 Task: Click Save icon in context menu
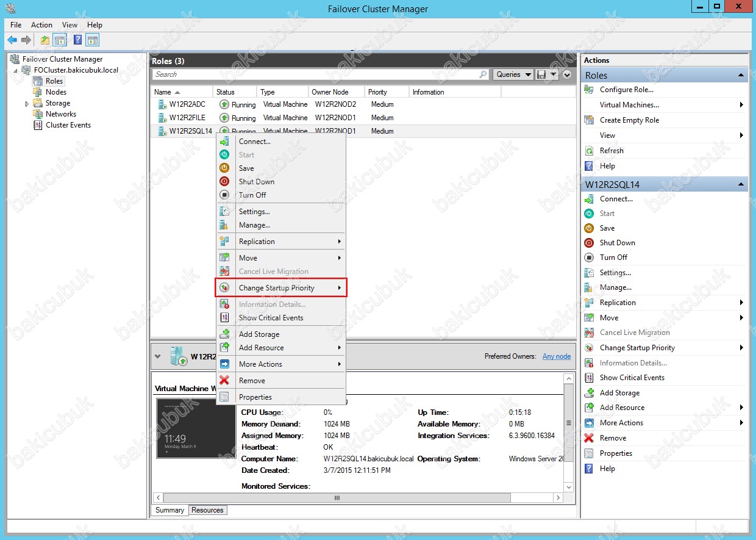click(x=224, y=168)
